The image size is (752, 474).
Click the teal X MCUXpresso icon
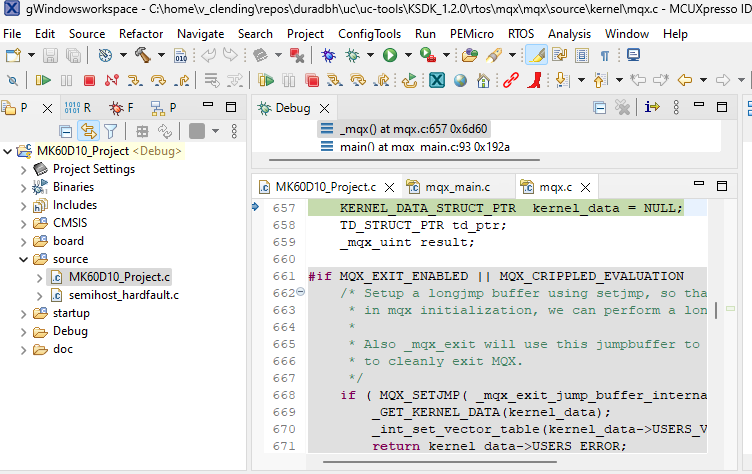(x=436, y=80)
